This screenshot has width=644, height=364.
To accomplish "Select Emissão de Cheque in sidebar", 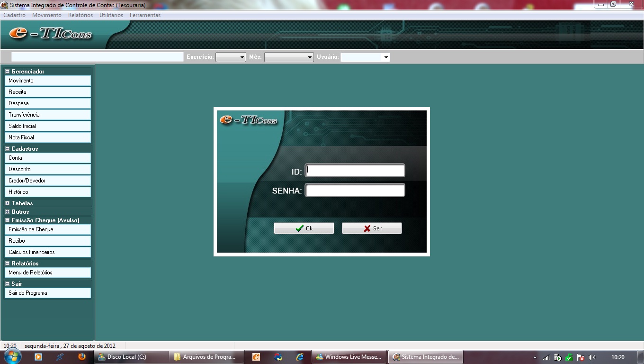I will (x=47, y=229).
